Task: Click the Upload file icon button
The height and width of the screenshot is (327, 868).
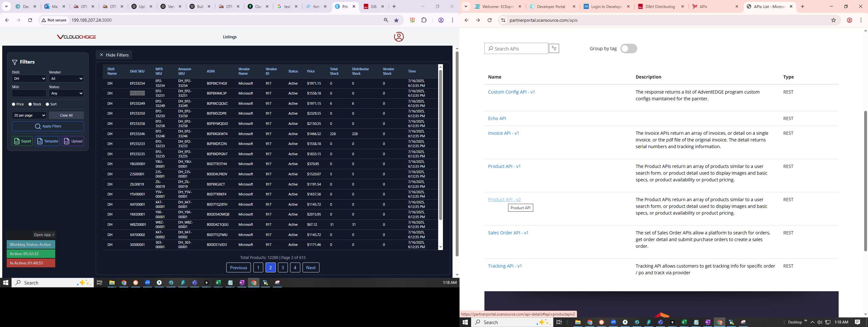Action: tap(73, 141)
